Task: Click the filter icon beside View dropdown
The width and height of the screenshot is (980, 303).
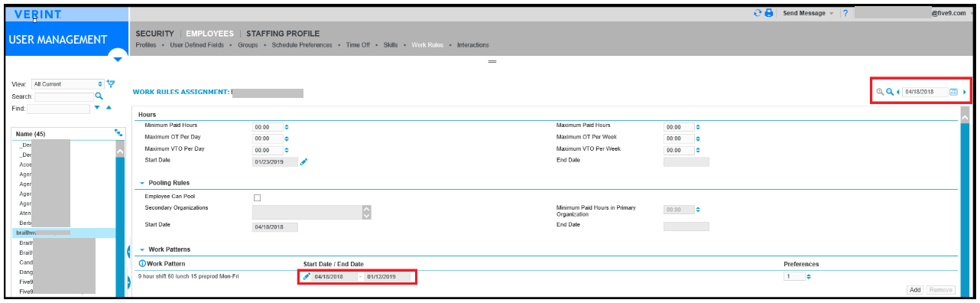Action: 111,83
